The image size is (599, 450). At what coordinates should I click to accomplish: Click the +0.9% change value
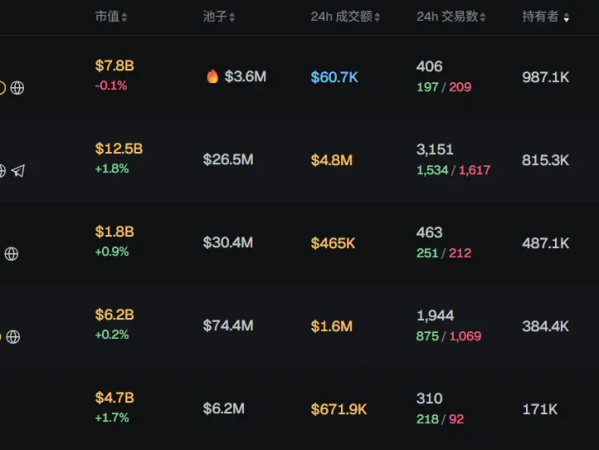(112, 251)
